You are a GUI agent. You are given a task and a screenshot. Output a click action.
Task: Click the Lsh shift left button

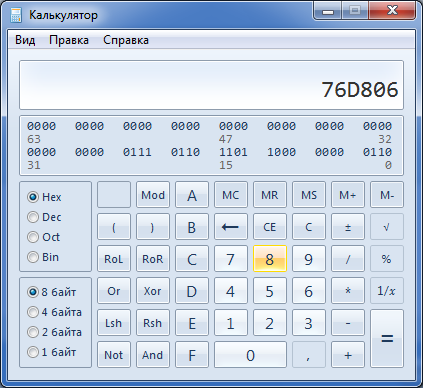pyautogui.click(x=114, y=323)
